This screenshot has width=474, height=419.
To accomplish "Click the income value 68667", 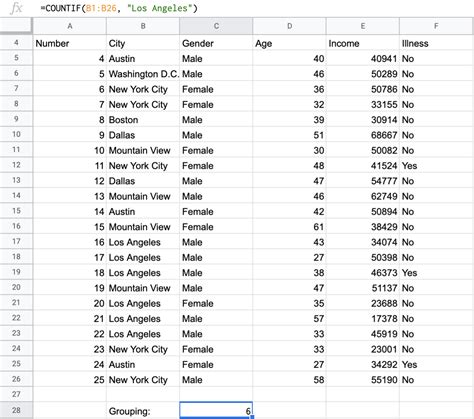I will tap(363, 135).
